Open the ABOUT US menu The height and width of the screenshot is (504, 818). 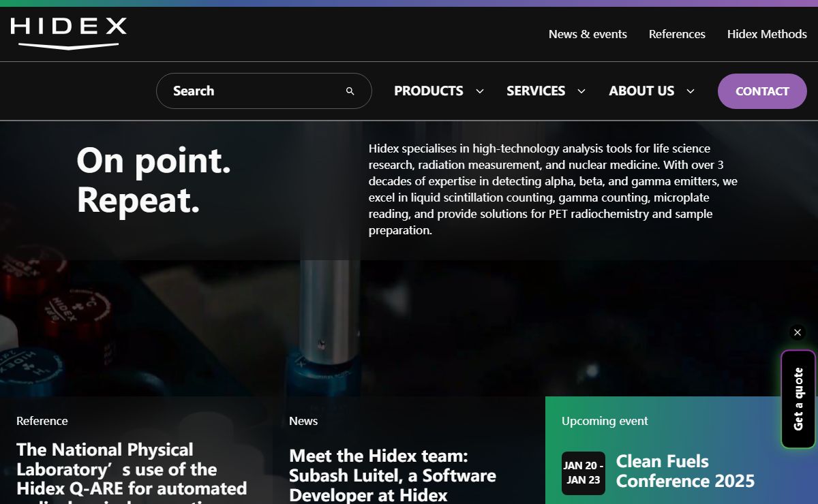[641, 91]
